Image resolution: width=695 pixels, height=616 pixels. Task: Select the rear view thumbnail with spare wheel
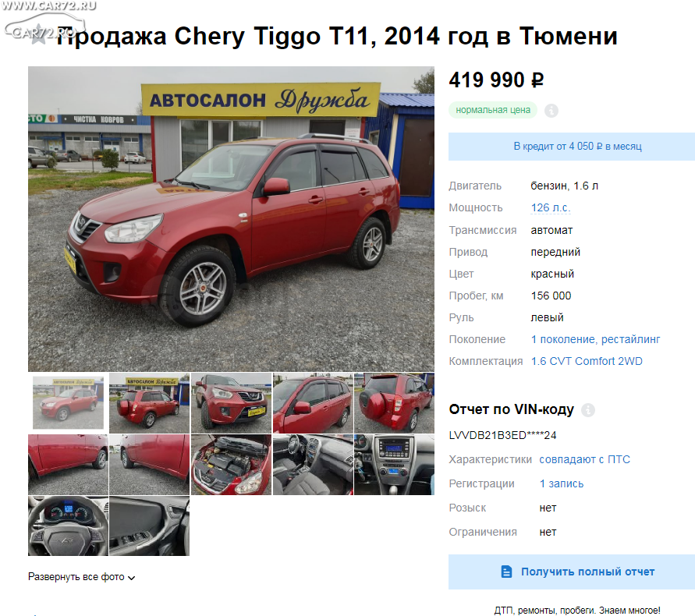[394, 403]
